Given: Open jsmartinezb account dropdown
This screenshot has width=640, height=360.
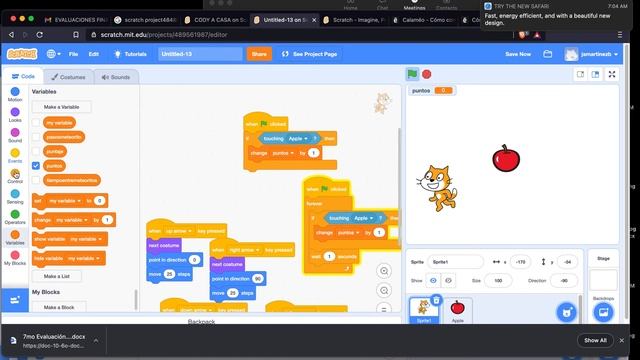Looking at the screenshot, I should coord(592,54).
